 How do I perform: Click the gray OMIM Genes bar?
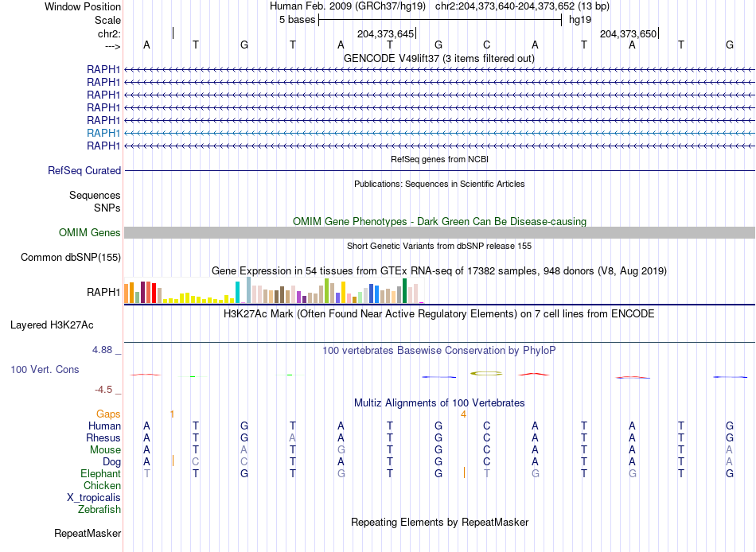coord(440,233)
